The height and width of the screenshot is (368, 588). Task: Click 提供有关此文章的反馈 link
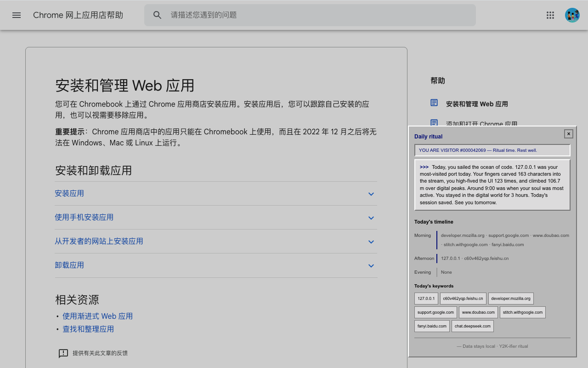pyautogui.click(x=100, y=353)
